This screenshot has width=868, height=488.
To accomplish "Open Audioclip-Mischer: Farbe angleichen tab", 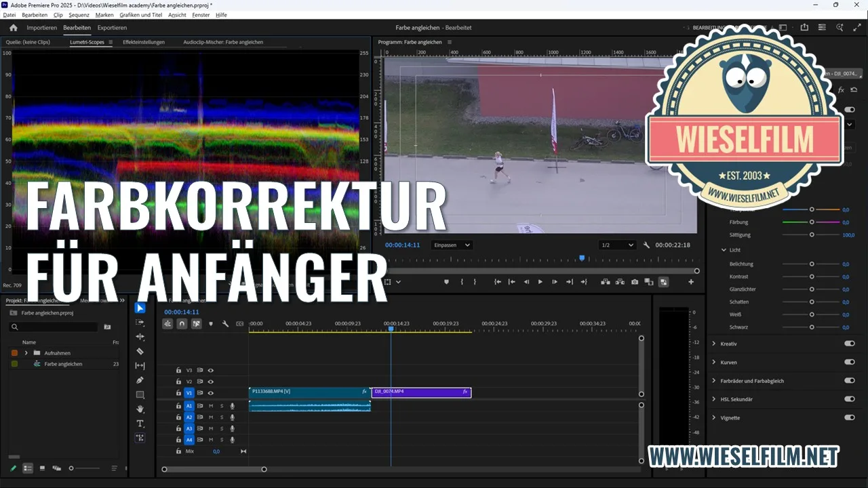I will pos(223,42).
